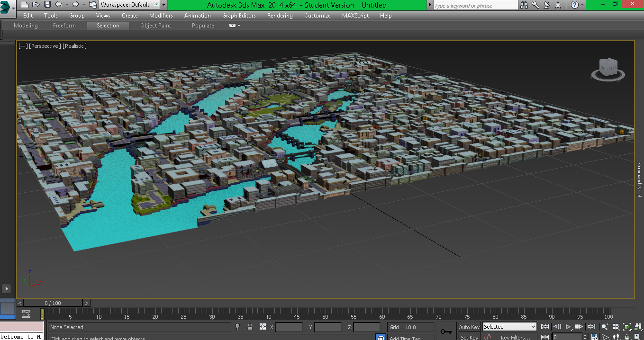The height and width of the screenshot is (340, 644).
Task: Open the Selected key filter dropdown
Action: [x=509, y=327]
